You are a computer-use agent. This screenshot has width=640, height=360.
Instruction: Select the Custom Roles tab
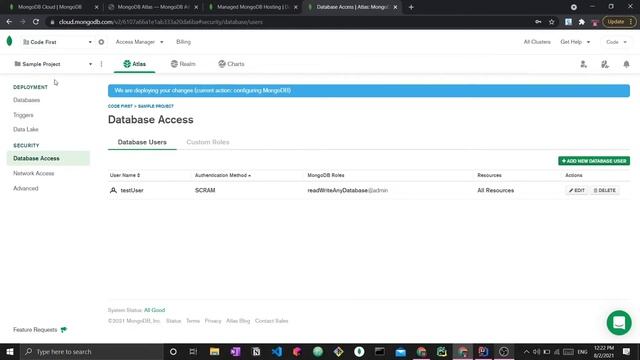pyautogui.click(x=208, y=142)
